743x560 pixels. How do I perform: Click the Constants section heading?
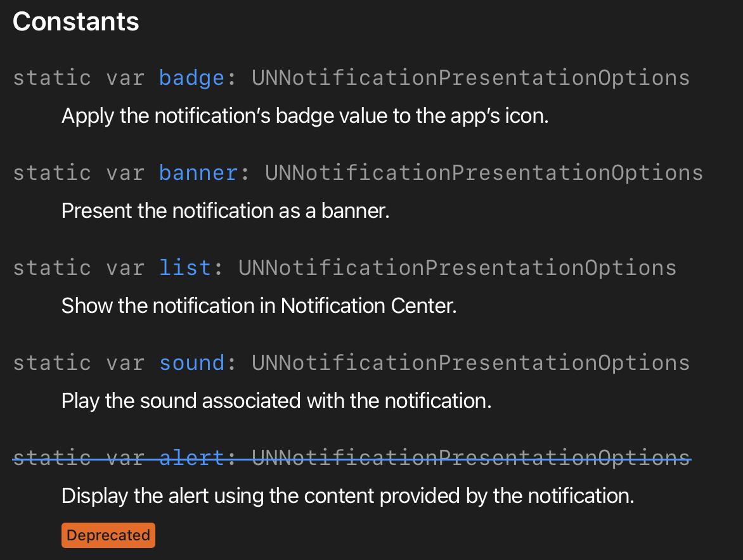pos(76,22)
